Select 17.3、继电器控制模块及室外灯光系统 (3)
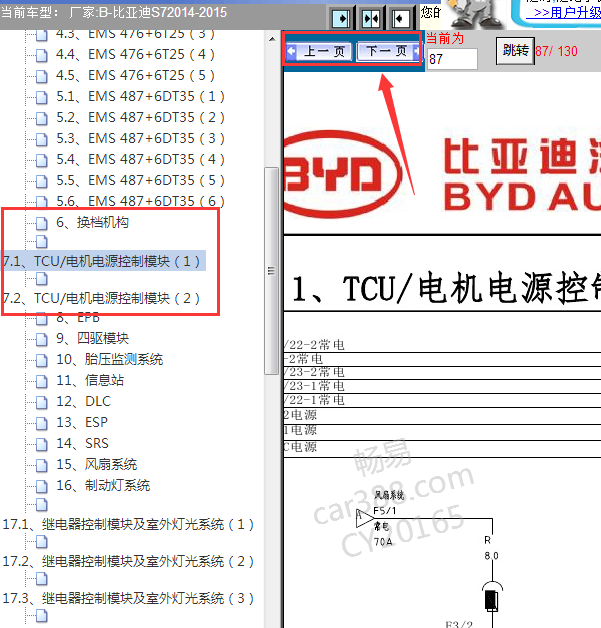This screenshot has height=628, width=601. pyautogui.click(x=128, y=598)
